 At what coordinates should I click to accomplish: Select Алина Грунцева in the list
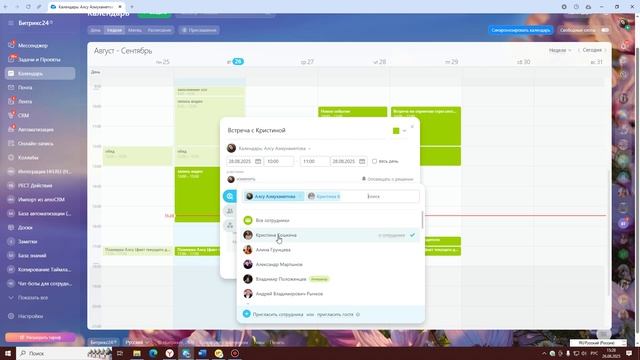click(x=330, y=250)
